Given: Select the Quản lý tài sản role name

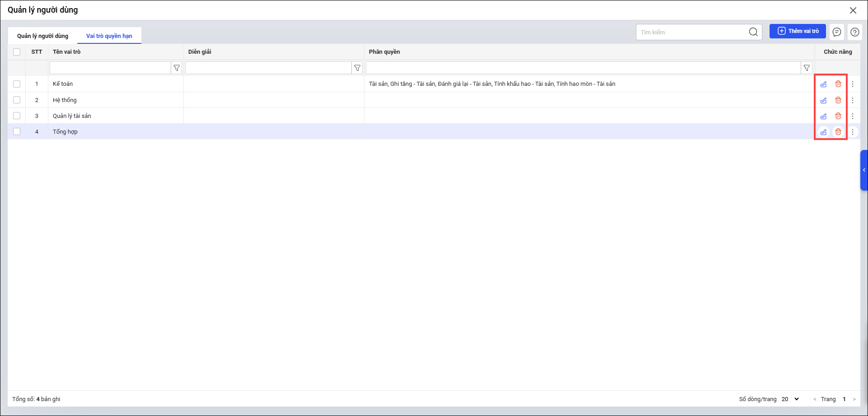Looking at the screenshot, I should pyautogui.click(x=72, y=116).
